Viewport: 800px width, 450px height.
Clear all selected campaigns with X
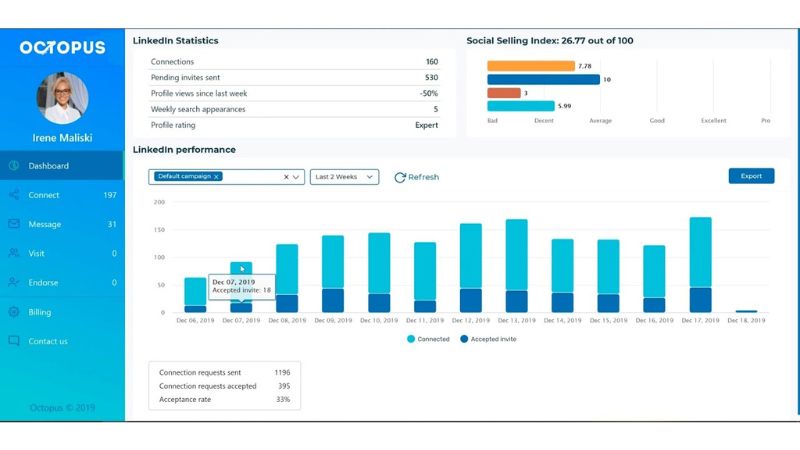pos(286,177)
